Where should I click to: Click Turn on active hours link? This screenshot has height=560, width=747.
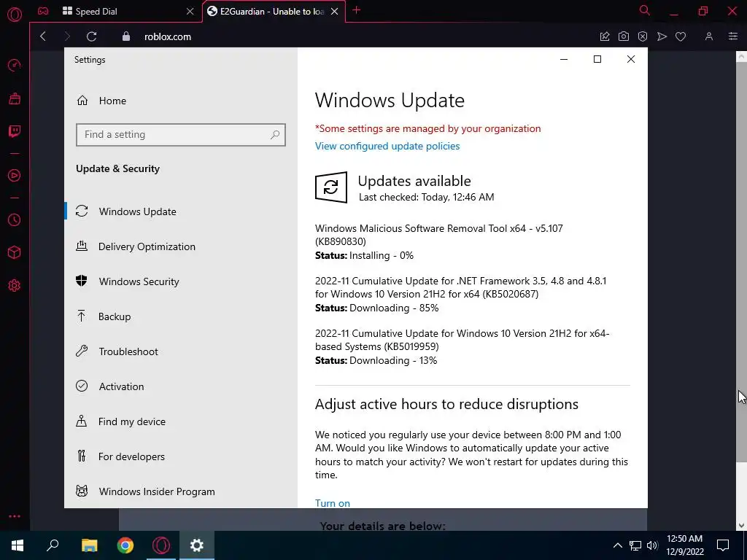point(333,503)
